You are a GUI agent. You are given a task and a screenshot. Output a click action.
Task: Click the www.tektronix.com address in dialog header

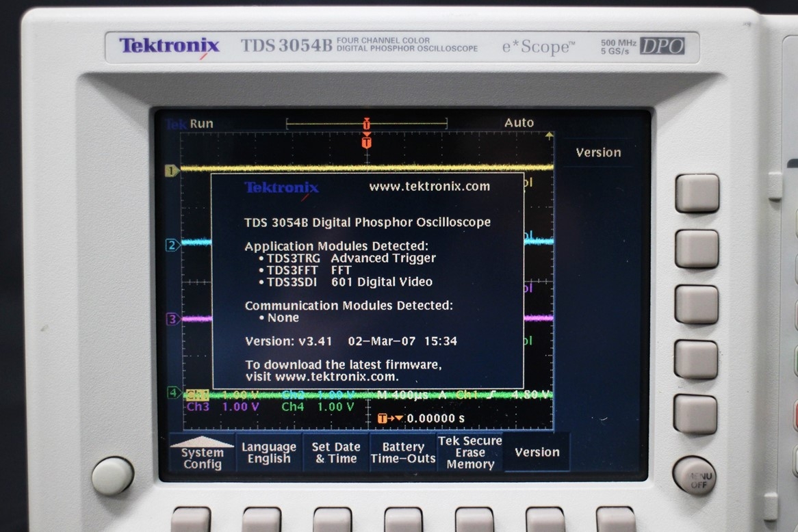click(430, 187)
